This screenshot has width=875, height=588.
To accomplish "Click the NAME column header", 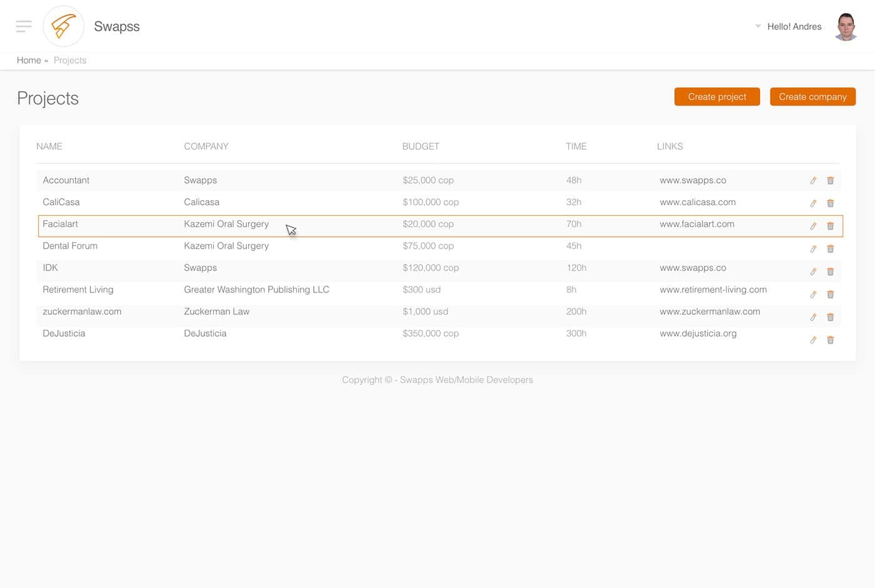I will point(49,146).
